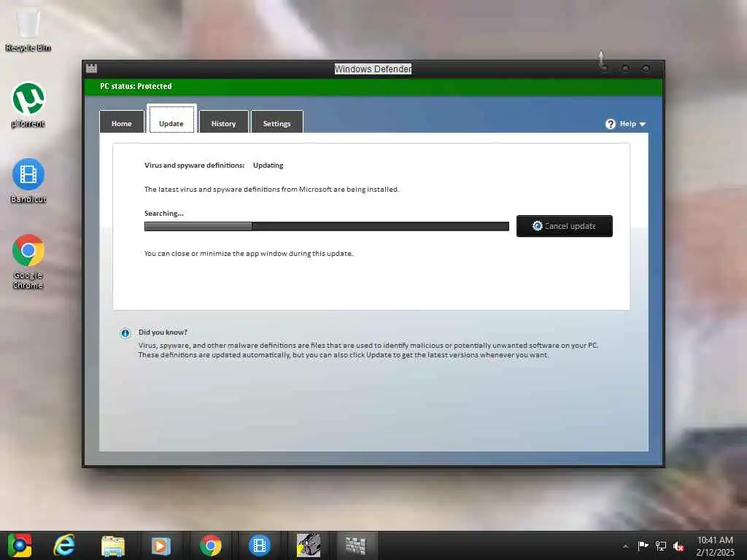The width and height of the screenshot is (747, 560).
Task: Minimize the Windows Defender window
Action: point(605,69)
